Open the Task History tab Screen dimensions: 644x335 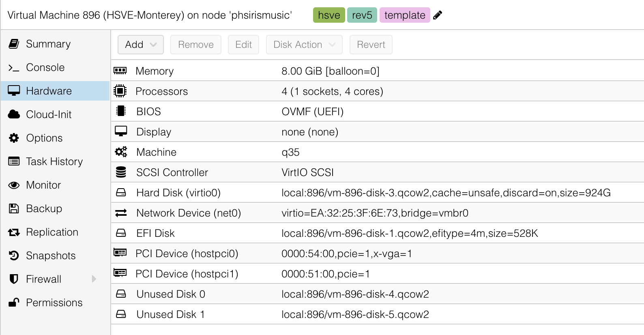[x=54, y=161]
